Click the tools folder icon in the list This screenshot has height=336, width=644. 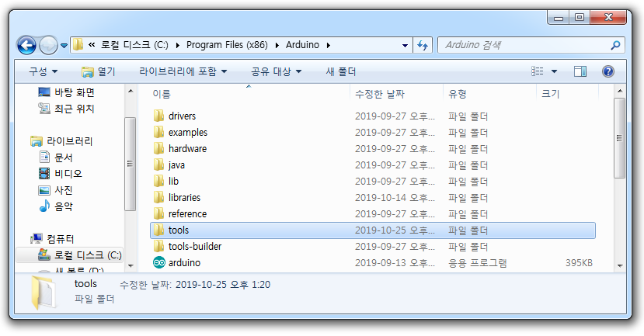(x=158, y=230)
